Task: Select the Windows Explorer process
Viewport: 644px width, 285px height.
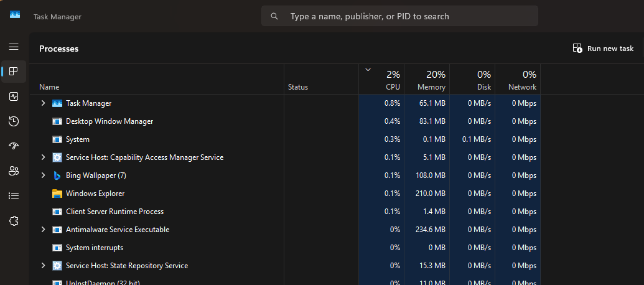Action: click(x=95, y=194)
